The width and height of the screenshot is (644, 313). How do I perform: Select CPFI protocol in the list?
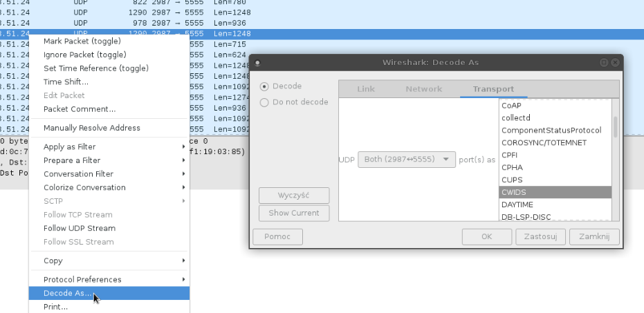pos(555,155)
